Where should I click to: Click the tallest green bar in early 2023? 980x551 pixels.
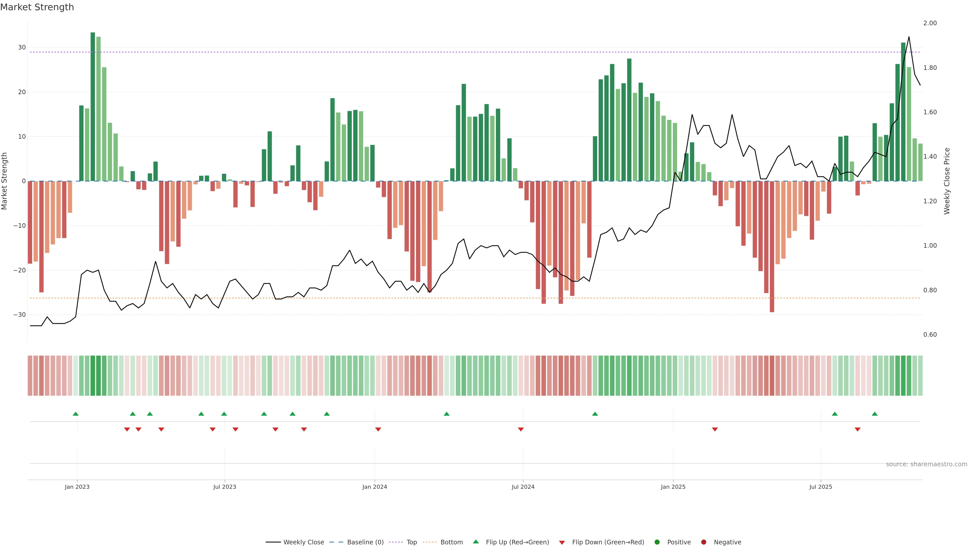93,106
